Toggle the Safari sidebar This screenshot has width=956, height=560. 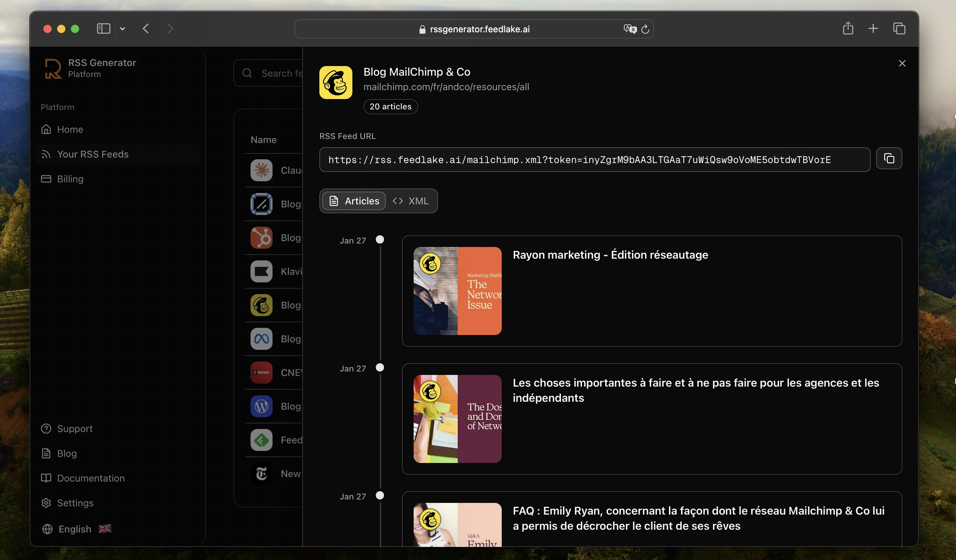pos(103,29)
